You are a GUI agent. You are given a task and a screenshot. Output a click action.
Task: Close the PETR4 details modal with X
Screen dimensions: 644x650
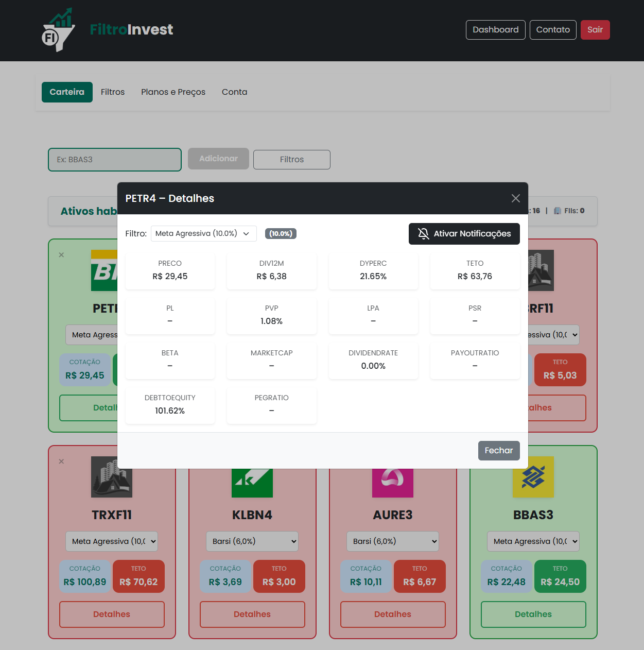pos(515,198)
